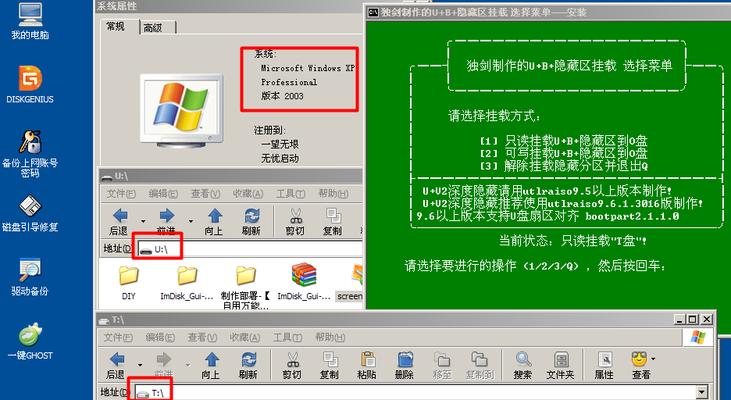Expand back history dropdown in T:\ window
This screenshot has width=731, height=400.
140,365
